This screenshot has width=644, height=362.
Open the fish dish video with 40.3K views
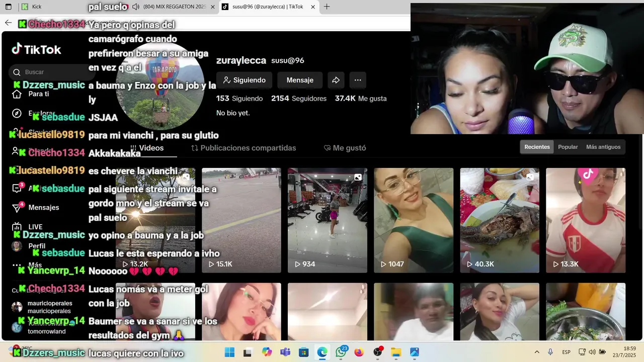(x=500, y=220)
